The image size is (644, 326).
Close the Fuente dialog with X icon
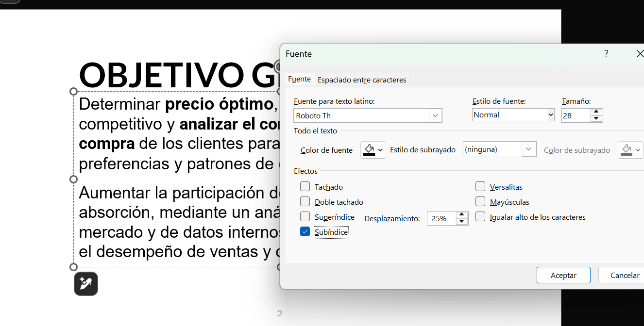pyautogui.click(x=640, y=54)
